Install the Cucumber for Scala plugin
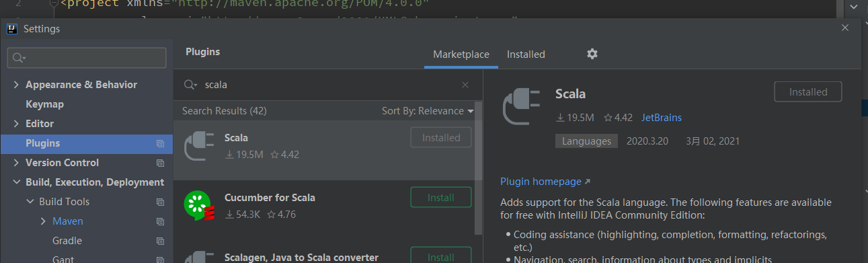The height and width of the screenshot is (263, 868). pyautogui.click(x=441, y=198)
